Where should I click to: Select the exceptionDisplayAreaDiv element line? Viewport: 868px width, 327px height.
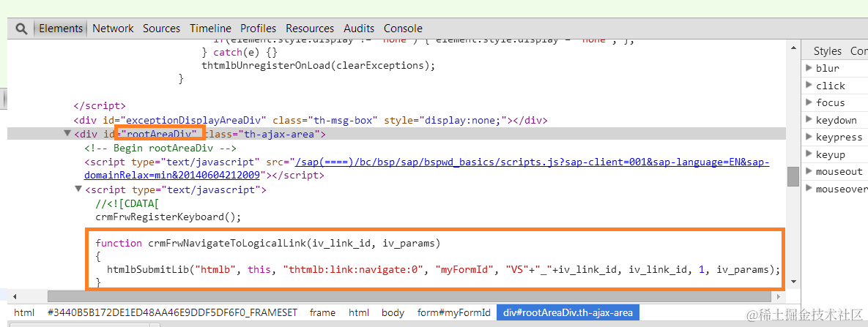click(x=311, y=119)
